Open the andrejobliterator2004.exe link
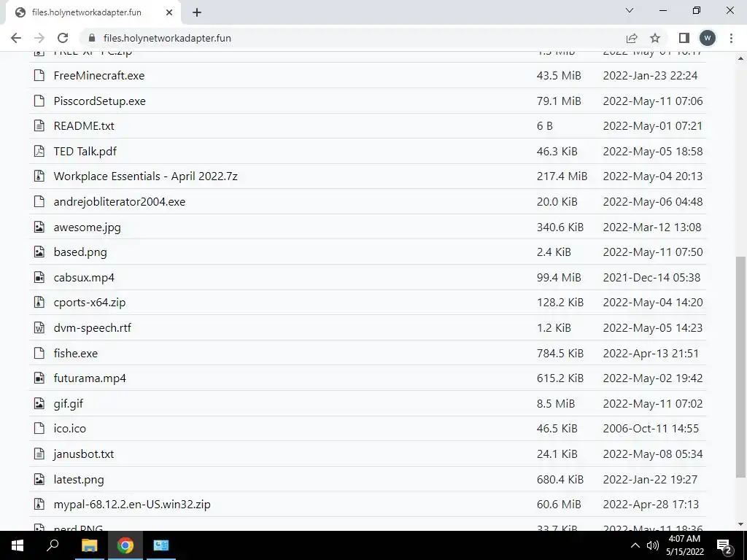 (119, 201)
